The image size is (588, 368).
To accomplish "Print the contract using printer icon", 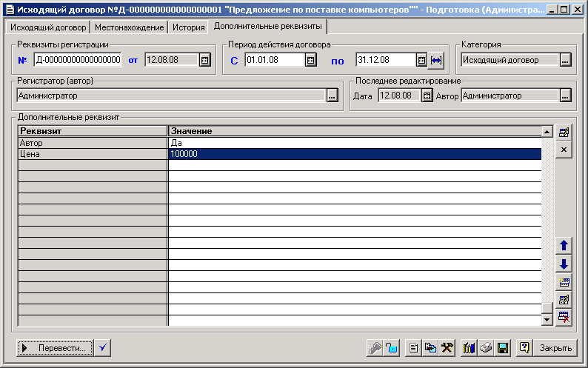I will coord(486,348).
